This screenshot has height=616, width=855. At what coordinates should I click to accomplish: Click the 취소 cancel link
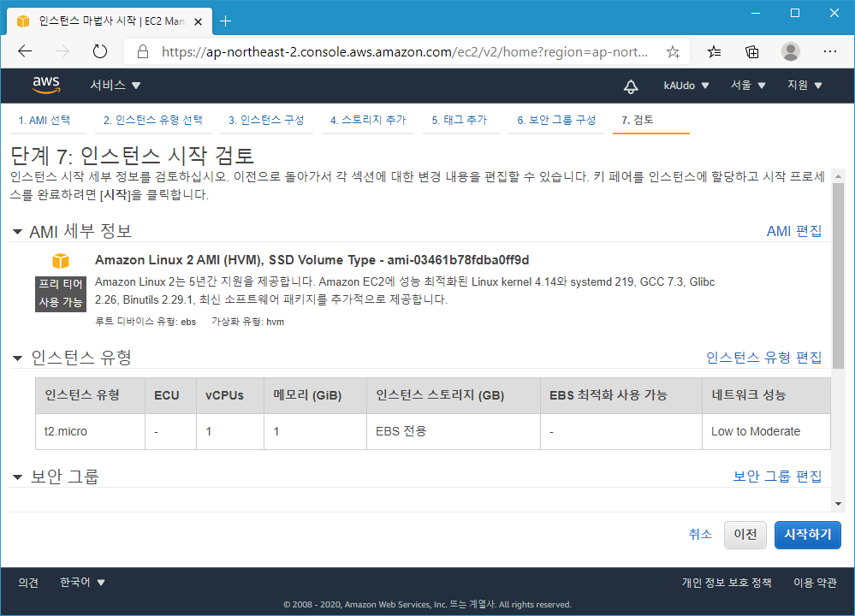(x=700, y=534)
